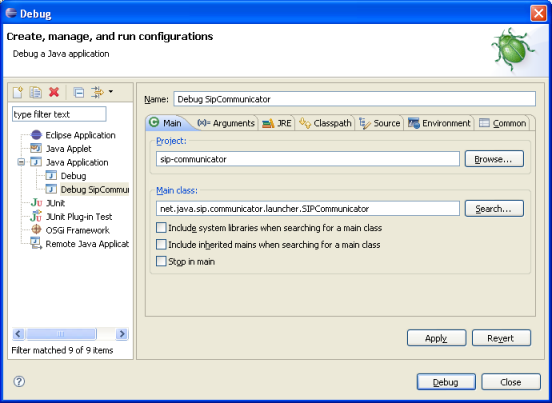
Task: Click the tree's right scroll arrow
Action: tap(122, 334)
